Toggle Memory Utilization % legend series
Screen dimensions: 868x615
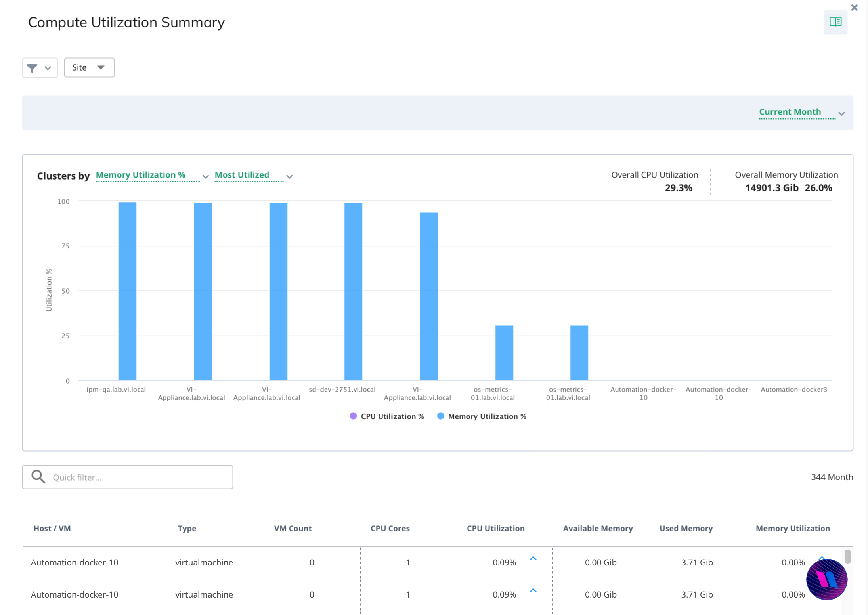482,416
